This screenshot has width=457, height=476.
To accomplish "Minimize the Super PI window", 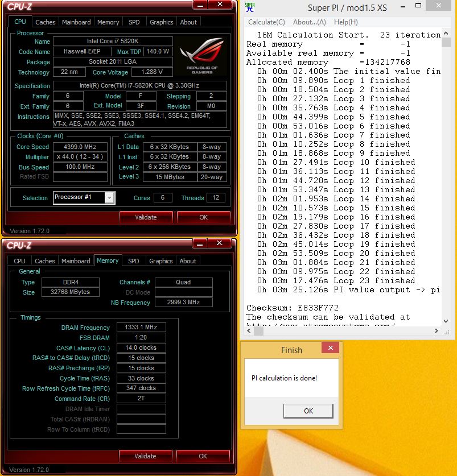I will point(403,7).
